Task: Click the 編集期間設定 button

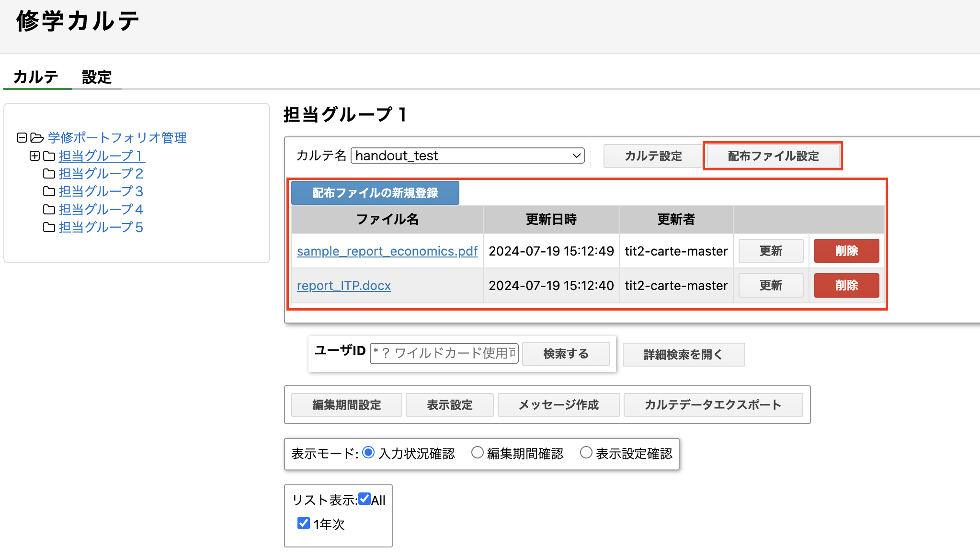Action: (346, 405)
